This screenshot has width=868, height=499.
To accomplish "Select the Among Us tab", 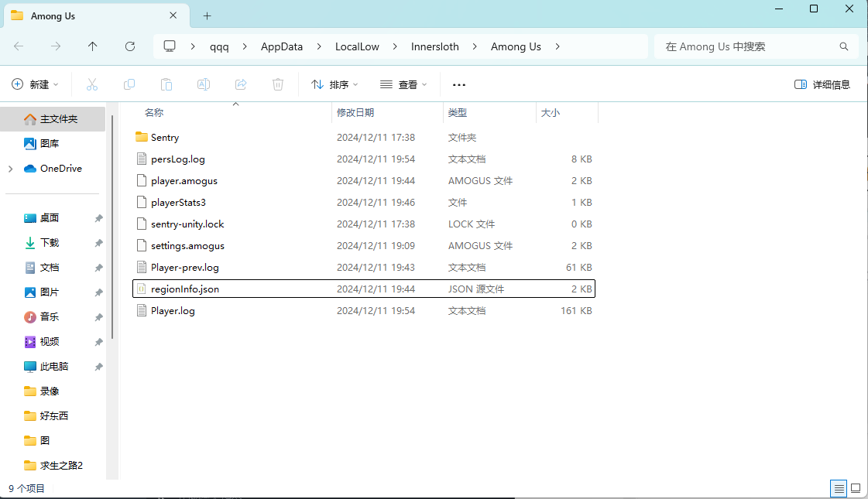I will tap(97, 15).
